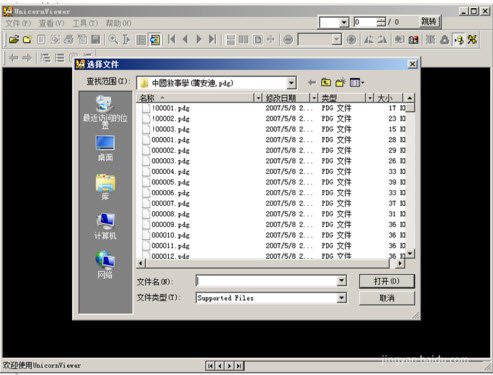Click the rotate left toolbar icon

(x=369, y=40)
